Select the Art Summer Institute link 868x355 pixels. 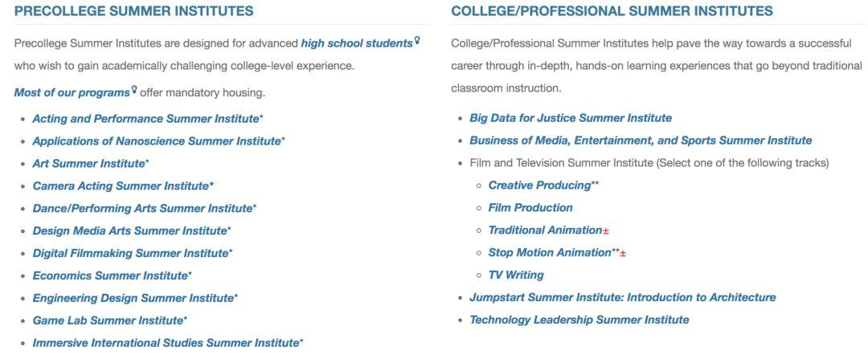point(88,164)
